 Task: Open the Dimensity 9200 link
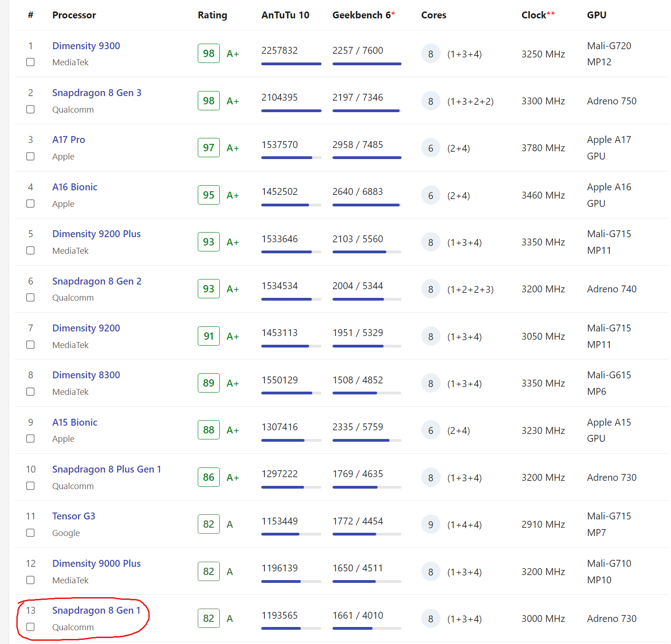coord(86,328)
